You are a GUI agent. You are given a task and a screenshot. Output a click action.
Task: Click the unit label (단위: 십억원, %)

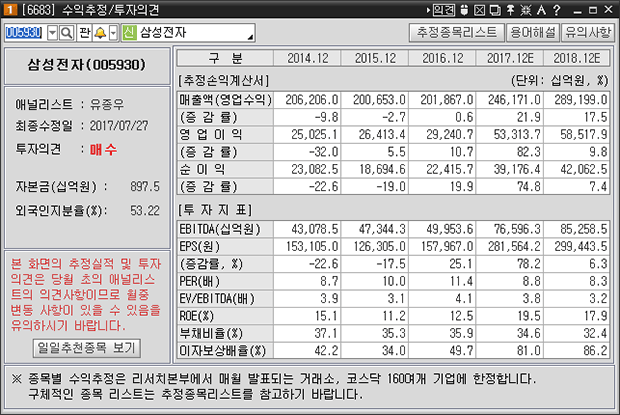click(560, 81)
